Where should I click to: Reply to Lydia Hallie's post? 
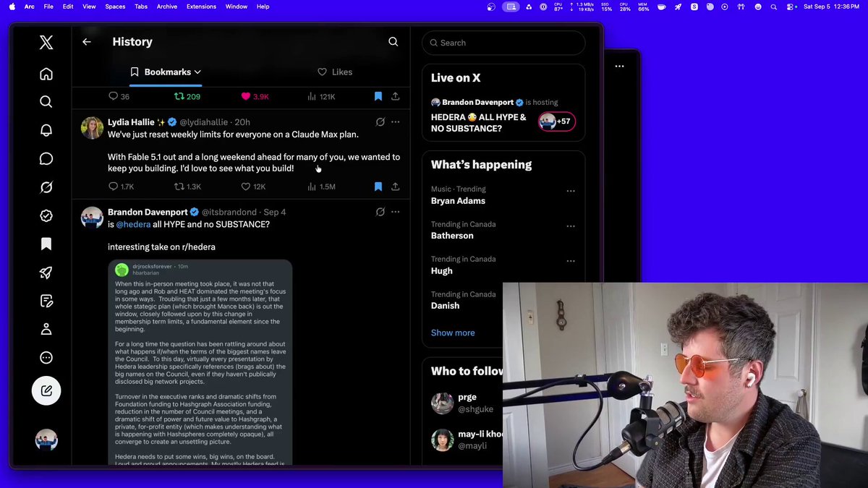point(121,187)
